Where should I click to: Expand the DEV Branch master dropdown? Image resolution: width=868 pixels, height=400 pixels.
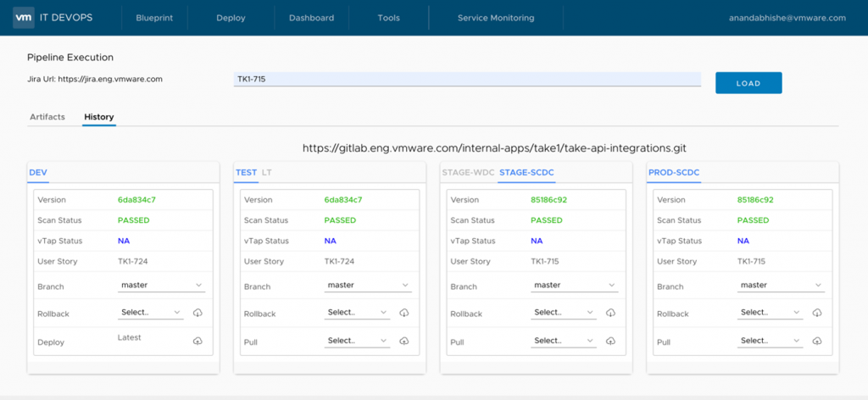tap(161, 286)
